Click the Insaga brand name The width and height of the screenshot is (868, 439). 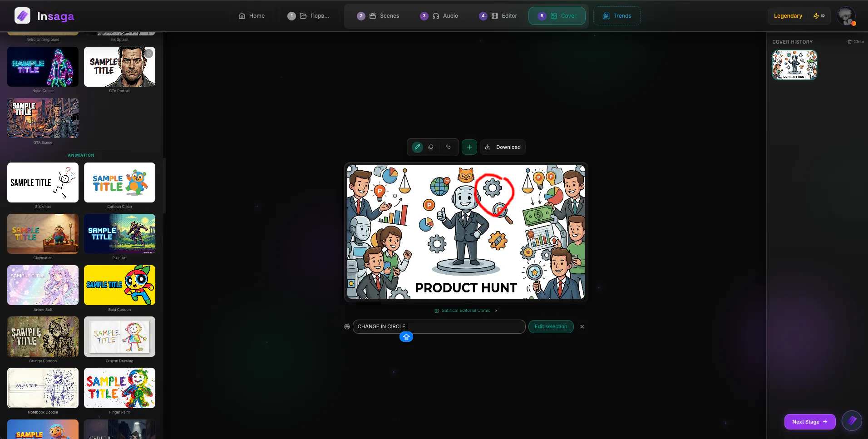pyautogui.click(x=55, y=16)
